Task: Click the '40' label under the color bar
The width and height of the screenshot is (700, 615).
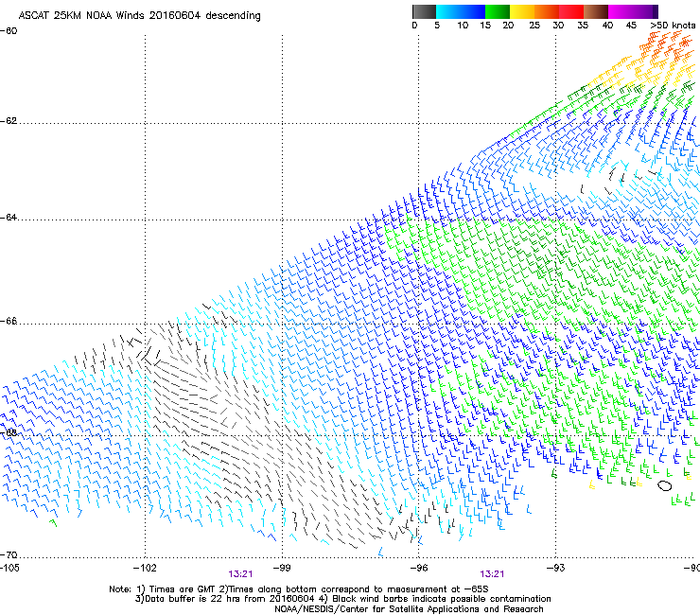Action: point(607,26)
